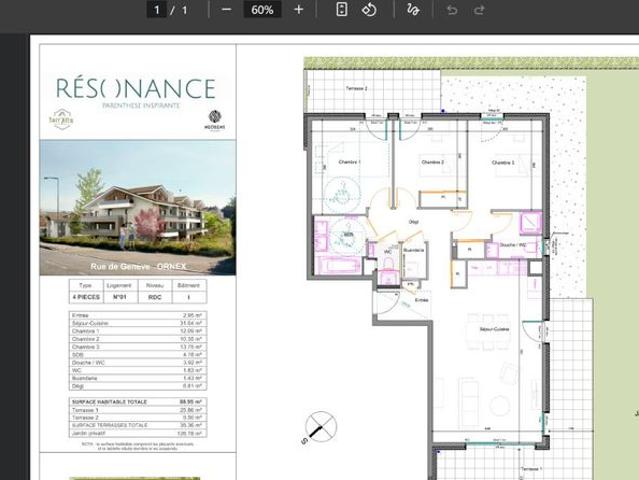Click the RÉSONANCE logo title
Screen dimensions: 639x480
coord(136,89)
